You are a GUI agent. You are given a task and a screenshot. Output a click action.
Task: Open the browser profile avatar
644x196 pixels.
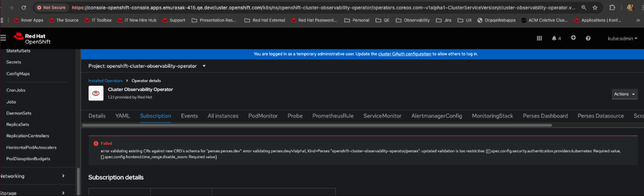[630, 7]
